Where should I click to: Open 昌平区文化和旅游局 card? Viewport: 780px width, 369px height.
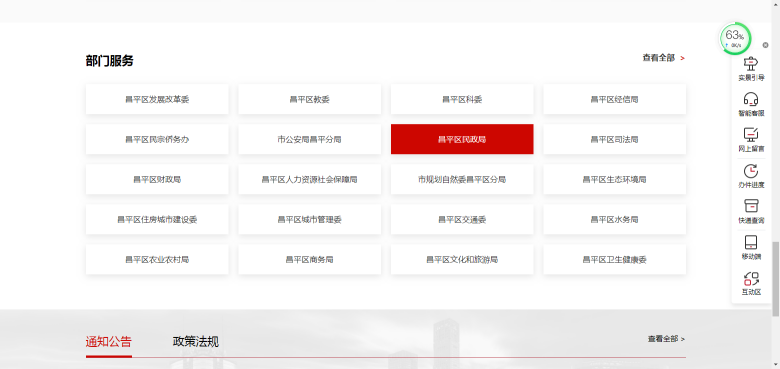tap(462, 259)
